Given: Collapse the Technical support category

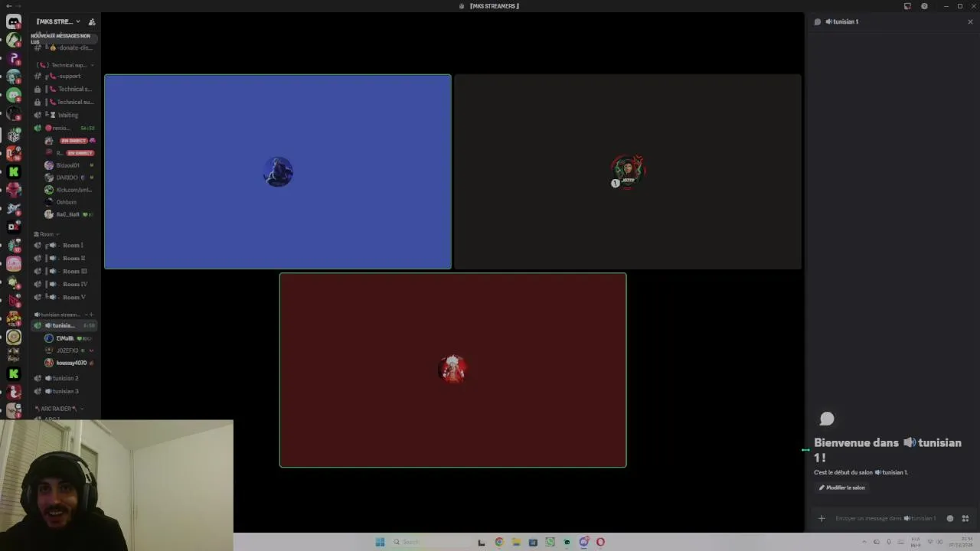Looking at the screenshot, I should click(x=66, y=65).
